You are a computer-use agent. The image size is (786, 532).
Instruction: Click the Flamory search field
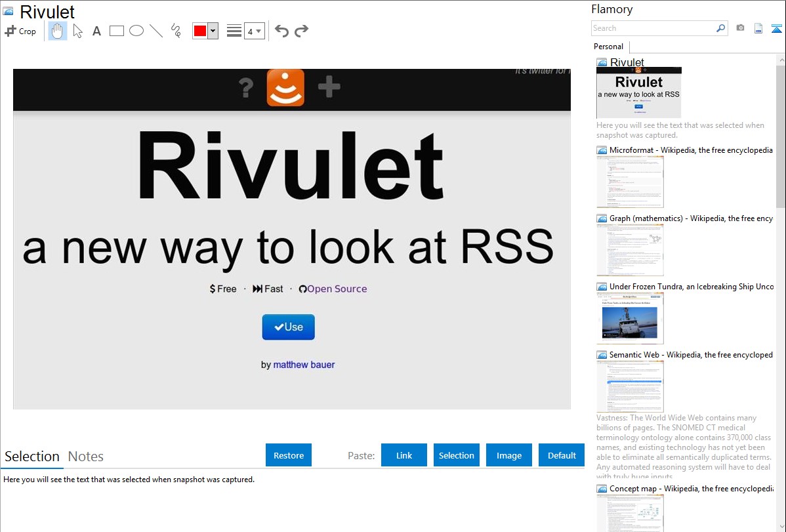point(653,28)
